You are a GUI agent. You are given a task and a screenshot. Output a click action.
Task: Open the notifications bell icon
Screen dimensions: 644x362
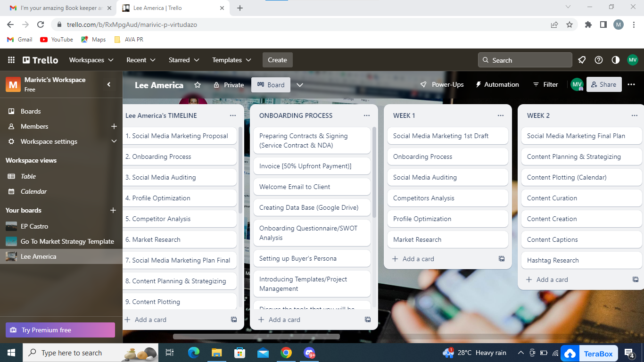point(582,60)
